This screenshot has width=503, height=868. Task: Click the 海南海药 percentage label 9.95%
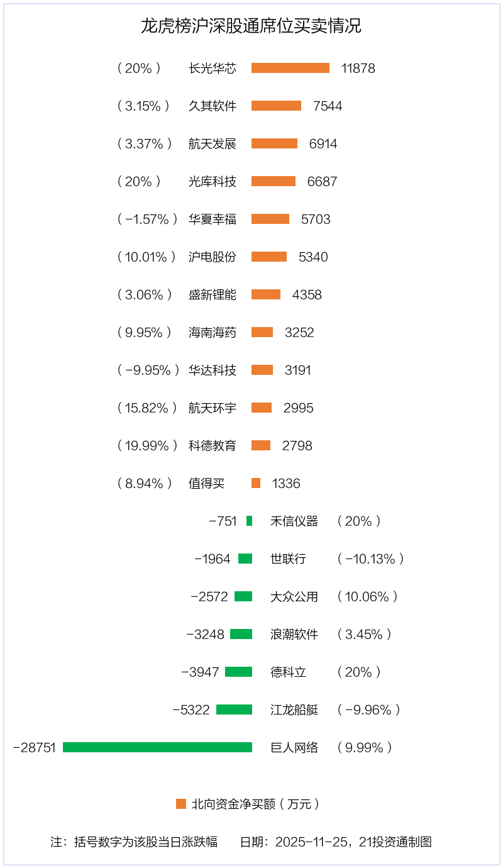point(144,332)
